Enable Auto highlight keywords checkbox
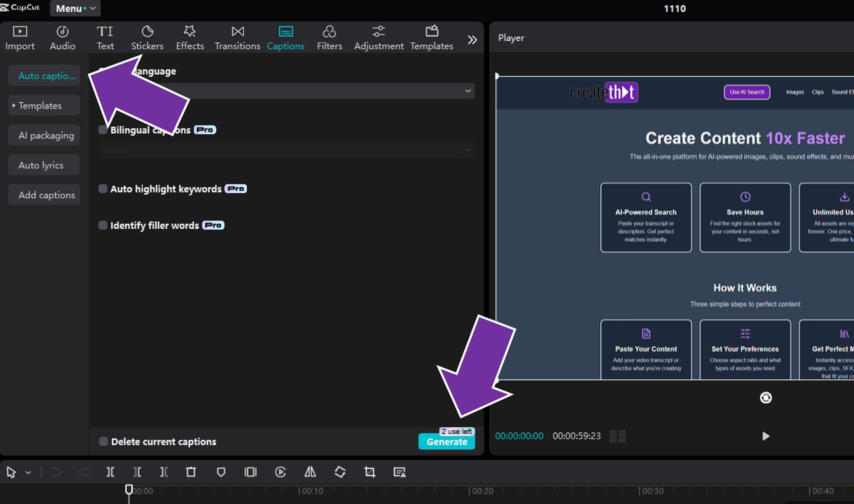Image resolution: width=854 pixels, height=504 pixels. point(103,189)
